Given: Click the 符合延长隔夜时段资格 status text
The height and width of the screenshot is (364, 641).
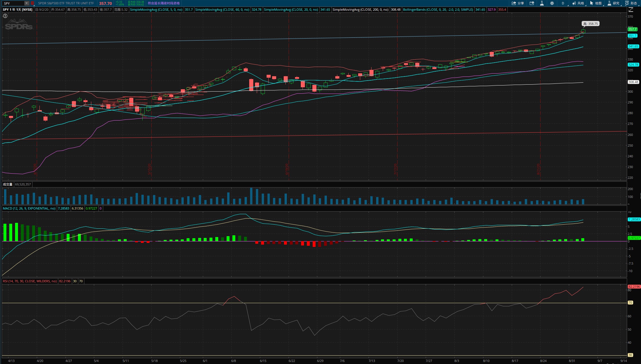Looking at the screenshot, I should coord(164,3).
